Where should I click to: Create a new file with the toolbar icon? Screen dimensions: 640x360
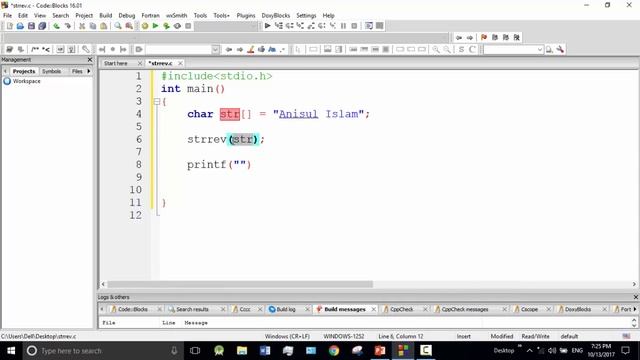click(x=9, y=26)
